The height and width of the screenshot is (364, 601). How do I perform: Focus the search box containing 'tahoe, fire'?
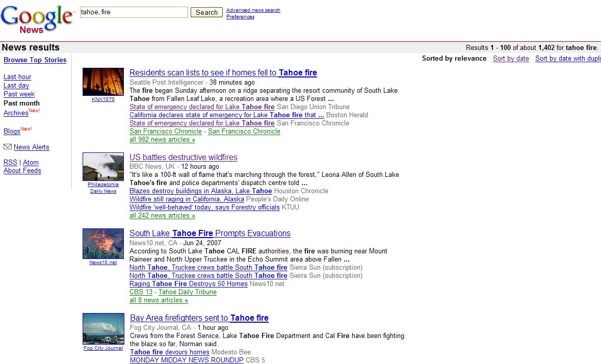[134, 12]
